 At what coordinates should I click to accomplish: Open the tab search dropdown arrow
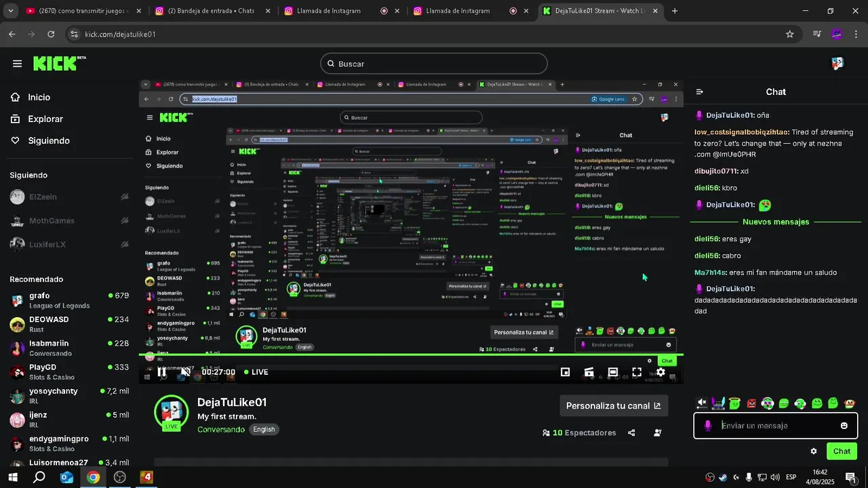[x=11, y=11]
